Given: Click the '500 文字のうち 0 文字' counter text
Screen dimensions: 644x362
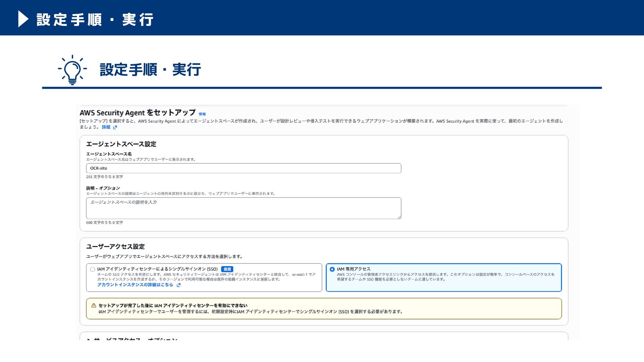Looking at the screenshot, I should pyautogui.click(x=104, y=223).
